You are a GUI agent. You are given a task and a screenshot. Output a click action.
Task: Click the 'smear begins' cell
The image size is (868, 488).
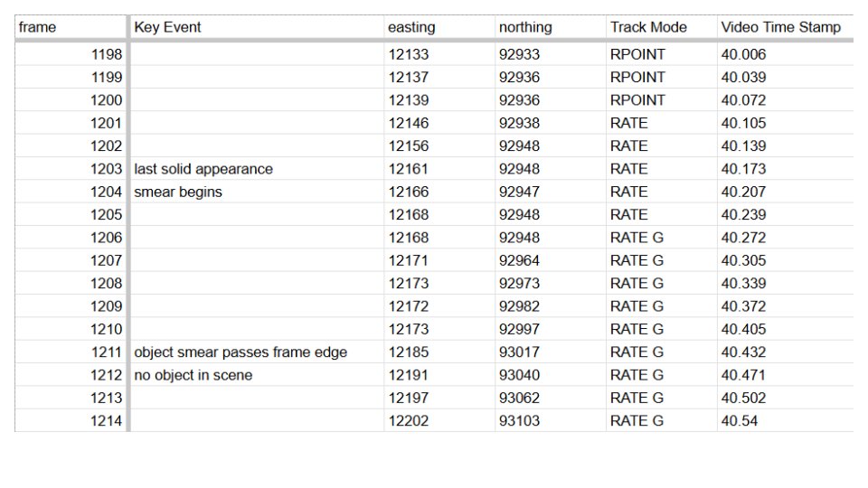coord(257,192)
